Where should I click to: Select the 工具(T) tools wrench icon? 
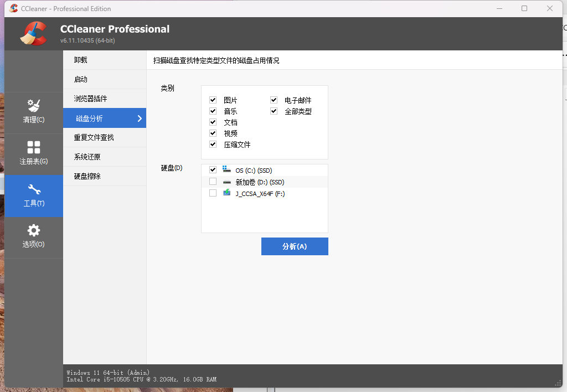pos(34,189)
